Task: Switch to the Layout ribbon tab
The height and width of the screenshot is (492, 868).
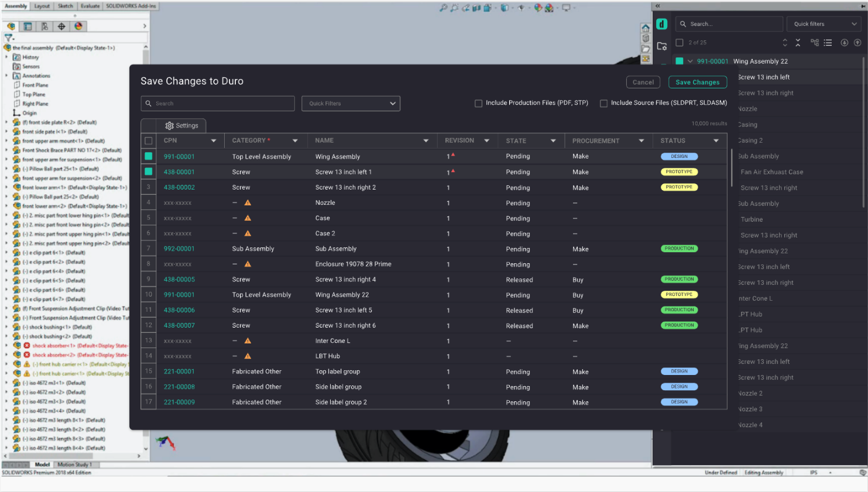Action: (42, 6)
